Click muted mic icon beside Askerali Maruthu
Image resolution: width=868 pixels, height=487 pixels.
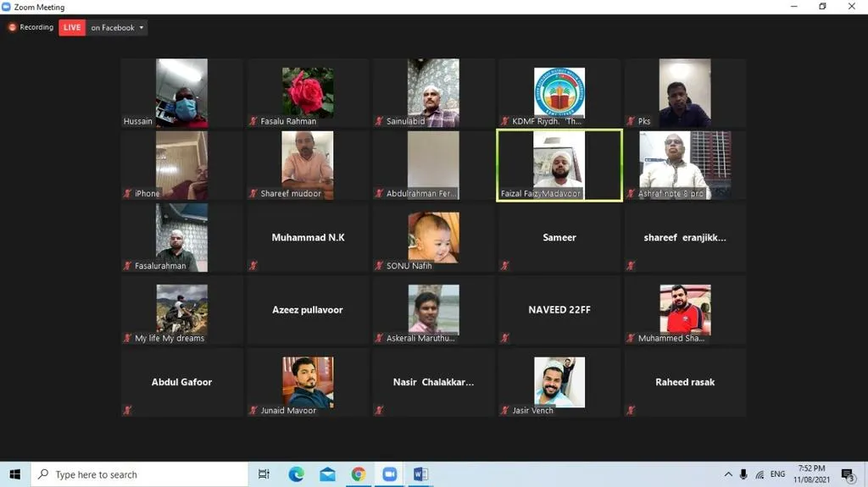379,338
